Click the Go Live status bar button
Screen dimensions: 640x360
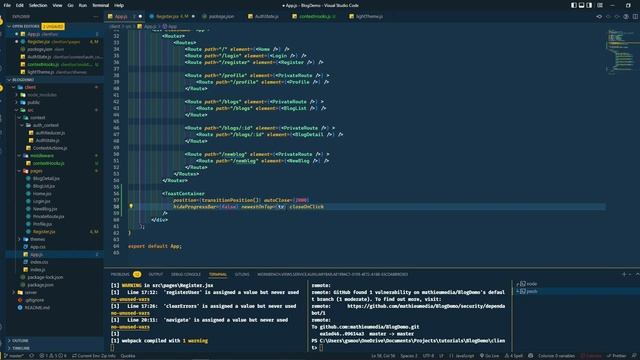coord(489,356)
